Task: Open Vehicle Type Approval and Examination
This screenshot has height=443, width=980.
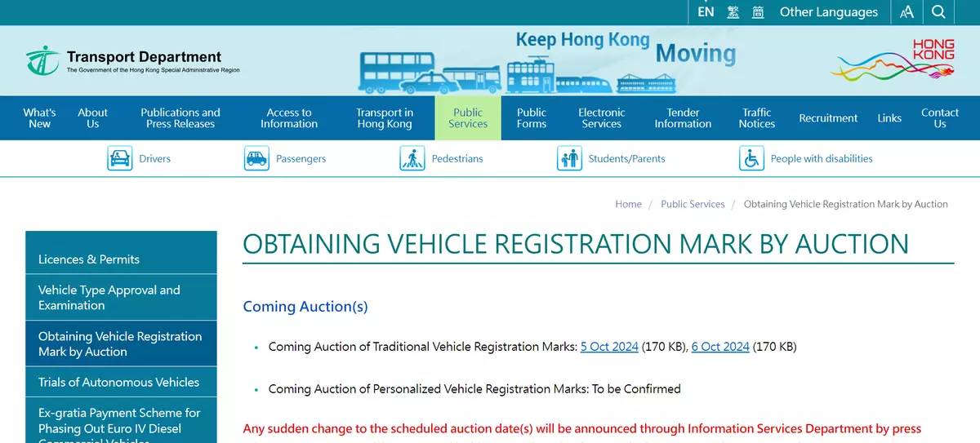Action: (x=121, y=298)
